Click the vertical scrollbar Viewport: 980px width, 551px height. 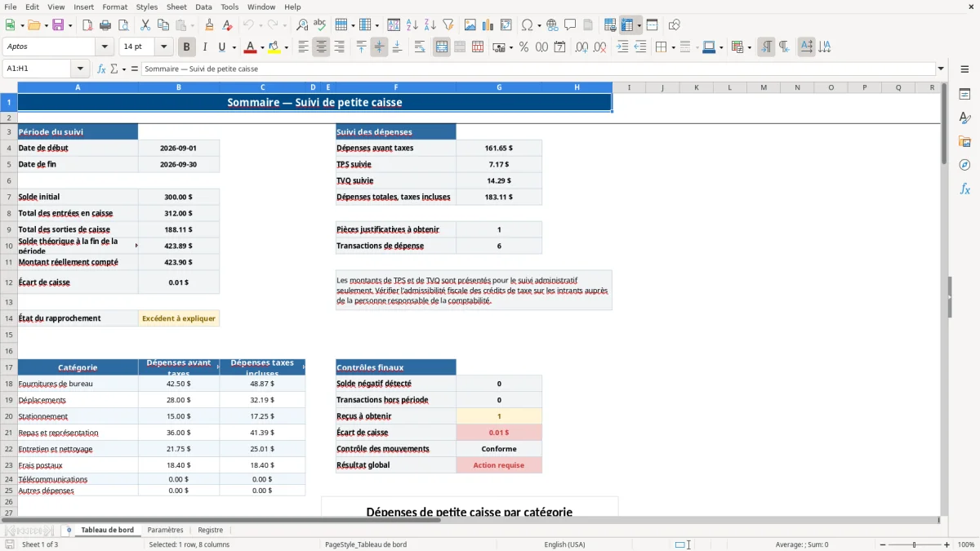pos(944,299)
